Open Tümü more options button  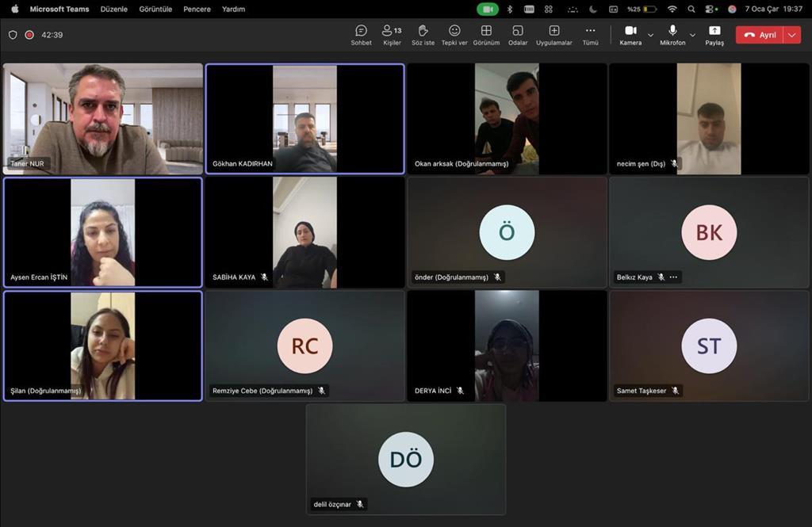590,35
